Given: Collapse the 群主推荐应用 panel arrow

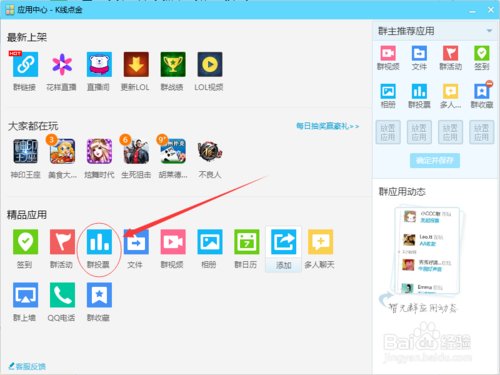Looking at the screenshot, I should coord(489,31).
